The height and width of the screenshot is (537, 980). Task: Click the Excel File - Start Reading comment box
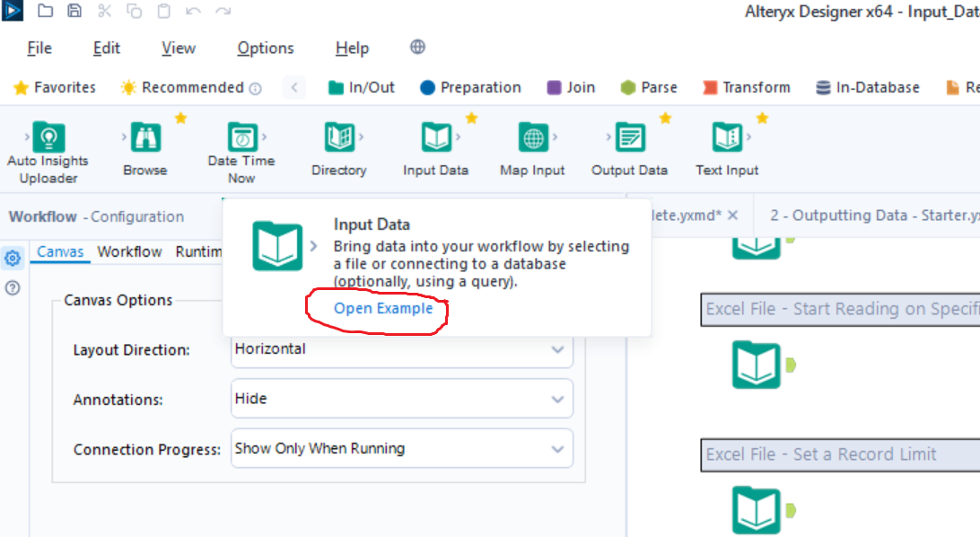840,309
